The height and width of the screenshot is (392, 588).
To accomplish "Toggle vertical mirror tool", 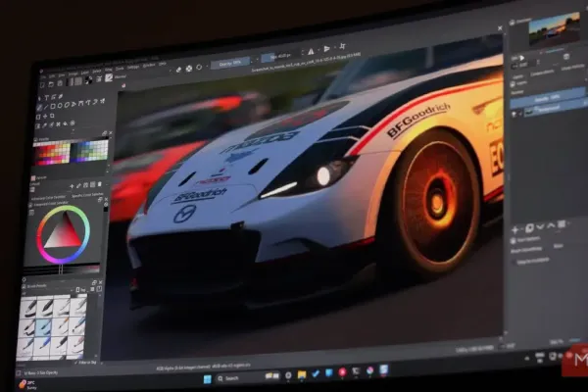I will click(327, 49).
